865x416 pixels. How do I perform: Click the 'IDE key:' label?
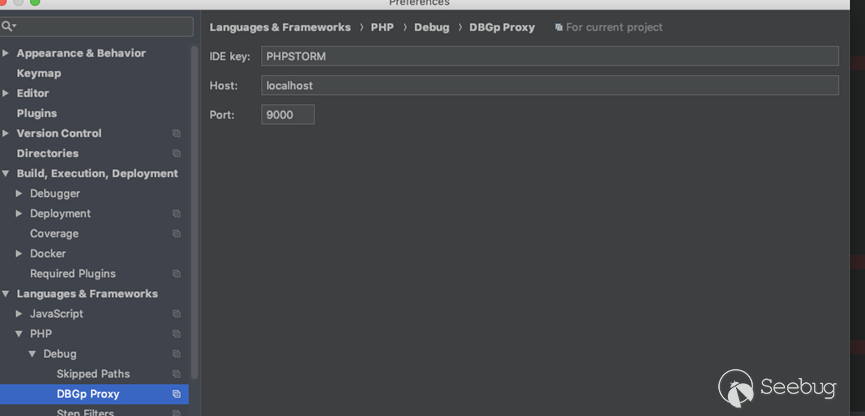click(x=230, y=56)
